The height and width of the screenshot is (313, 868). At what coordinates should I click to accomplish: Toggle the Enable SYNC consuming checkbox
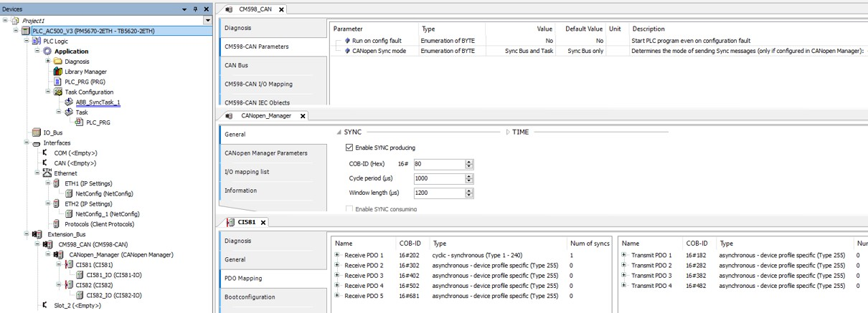[349, 208]
